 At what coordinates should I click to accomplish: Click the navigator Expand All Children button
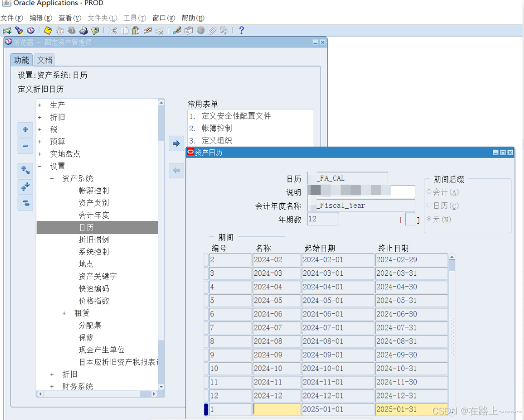[x=26, y=170]
